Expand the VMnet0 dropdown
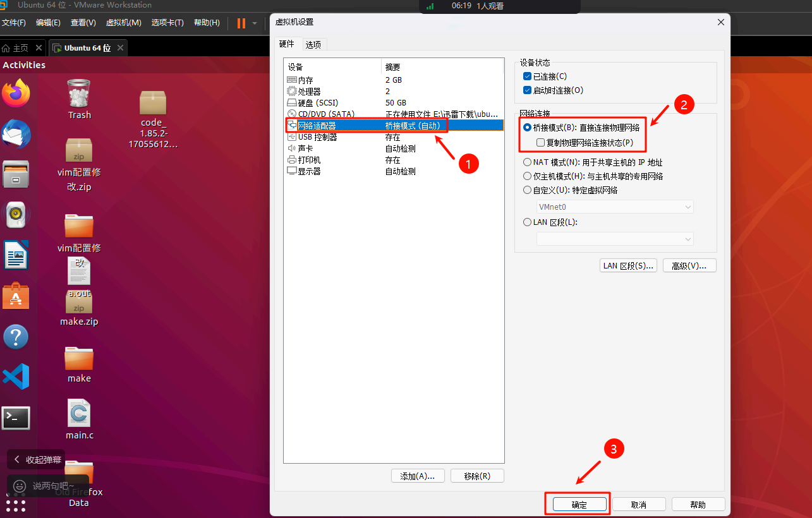812x518 pixels. [688, 207]
